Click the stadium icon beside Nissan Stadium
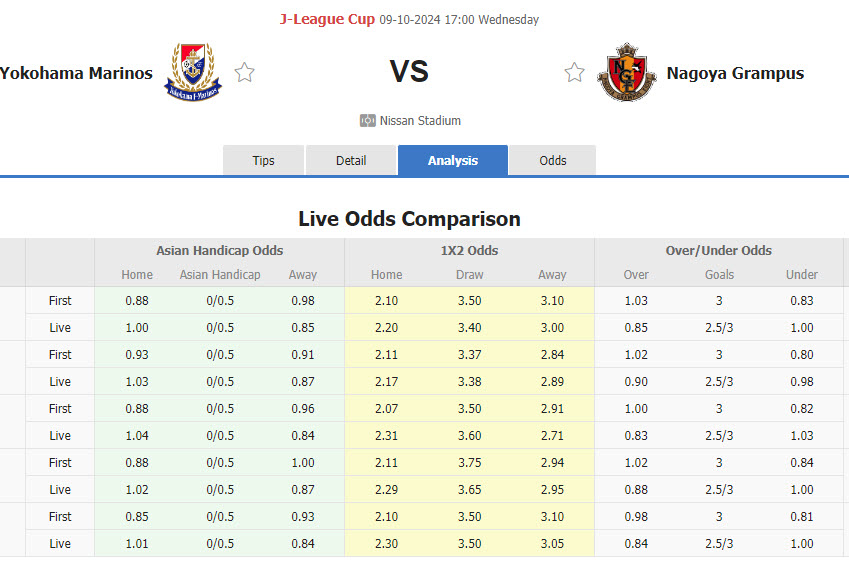Screen dimensions: 849x566 368,120
